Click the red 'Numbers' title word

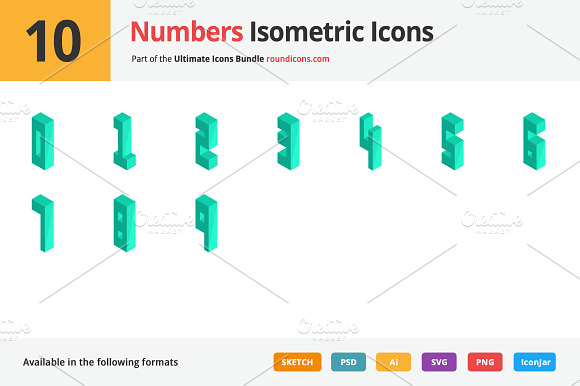187,32
